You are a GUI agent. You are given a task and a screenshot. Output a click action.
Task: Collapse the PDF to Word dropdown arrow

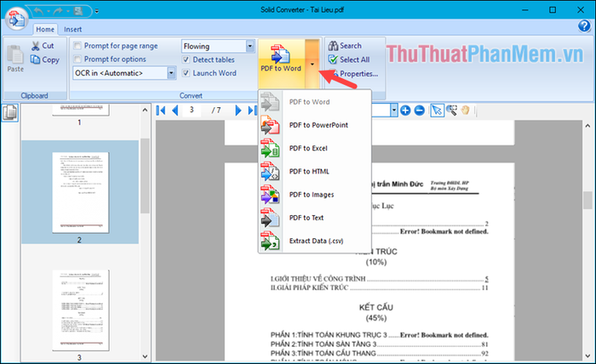pyautogui.click(x=312, y=64)
